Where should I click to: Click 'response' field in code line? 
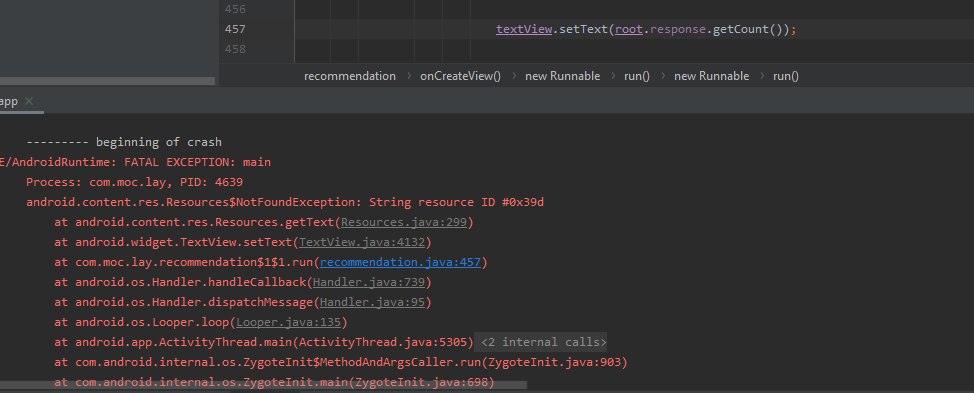[678, 29]
